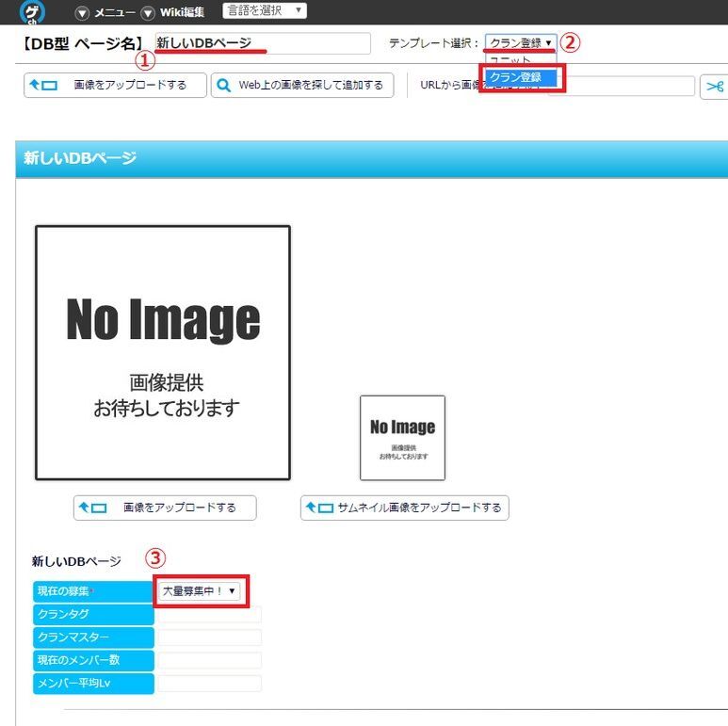Click upload icon in サムネイル画像 button
The height and width of the screenshot is (726, 728).
[x=319, y=508]
